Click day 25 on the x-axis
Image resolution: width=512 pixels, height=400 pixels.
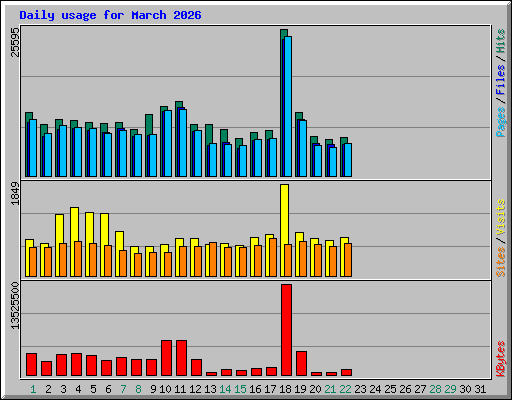pos(390,389)
